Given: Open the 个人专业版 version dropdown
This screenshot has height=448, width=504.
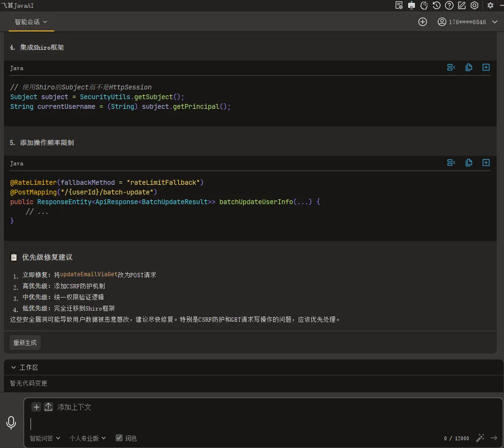Looking at the screenshot, I should [88, 438].
